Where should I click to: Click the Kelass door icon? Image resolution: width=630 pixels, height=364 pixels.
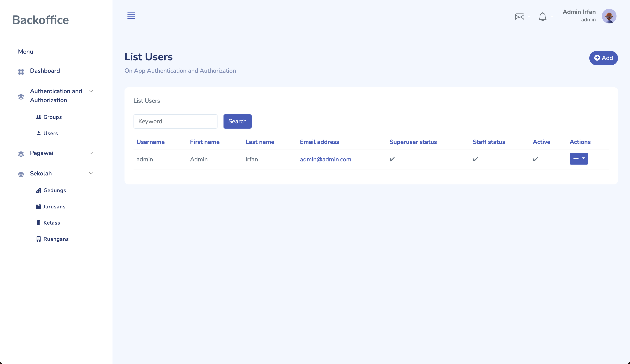coord(38,223)
